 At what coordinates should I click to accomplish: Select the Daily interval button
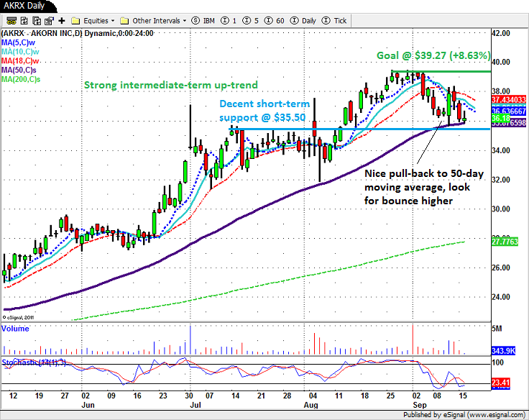[x=303, y=21]
